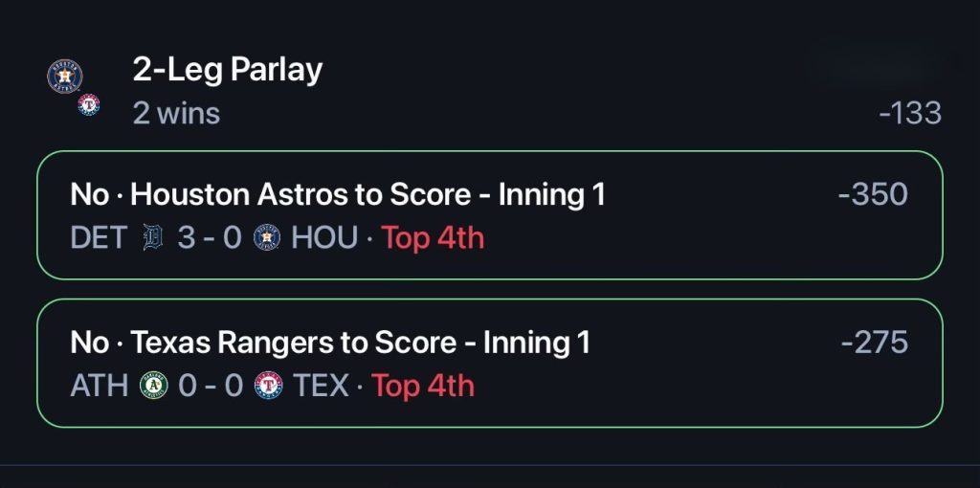Image resolution: width=980 pixels, height=488 pixels.
Task: Select the parlay total odds -133
Action: [x=910, y=113]
